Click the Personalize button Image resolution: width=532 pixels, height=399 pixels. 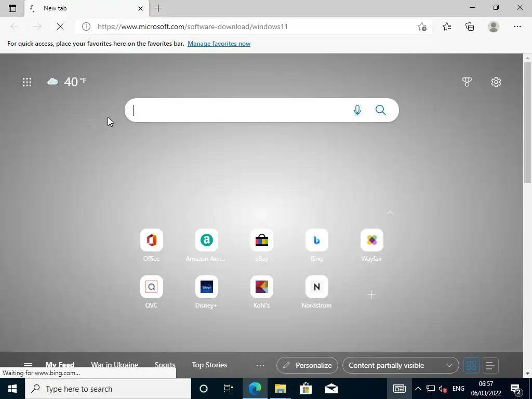tap(307, 365)
